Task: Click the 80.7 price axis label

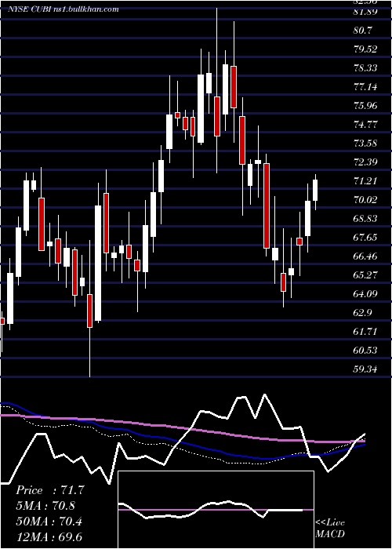Action: click(x=362, y=31)
